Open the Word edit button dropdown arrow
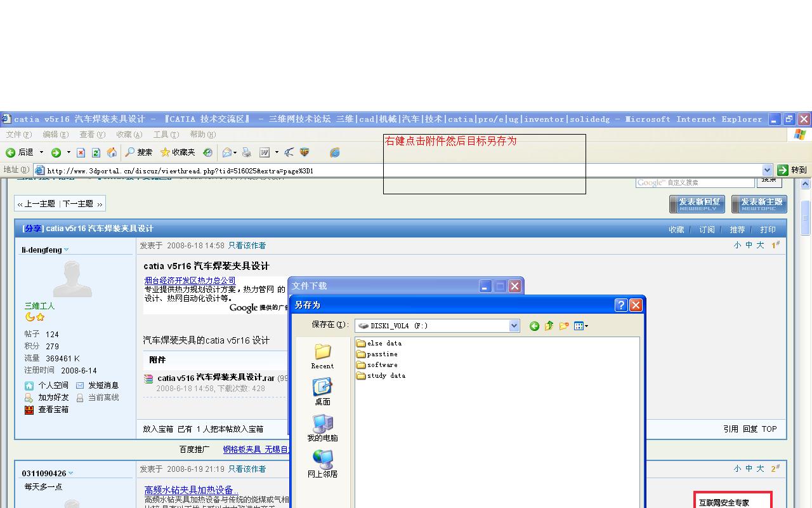 pos(277,152)
